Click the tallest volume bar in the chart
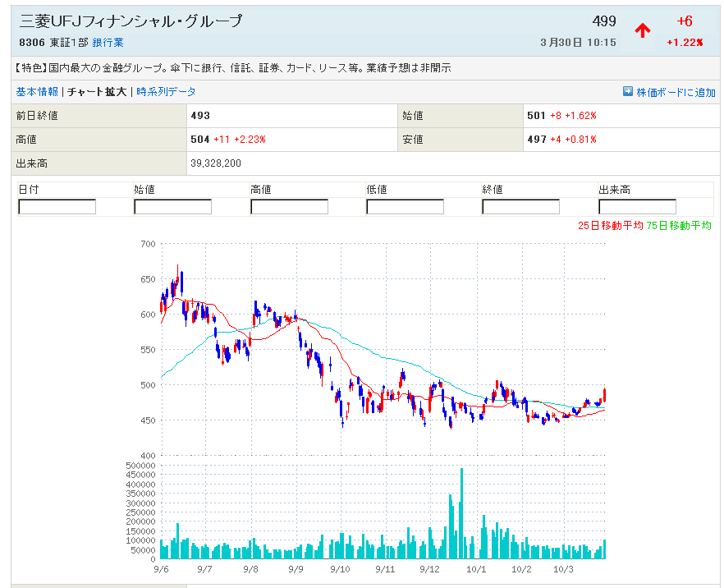 [461, 513]
